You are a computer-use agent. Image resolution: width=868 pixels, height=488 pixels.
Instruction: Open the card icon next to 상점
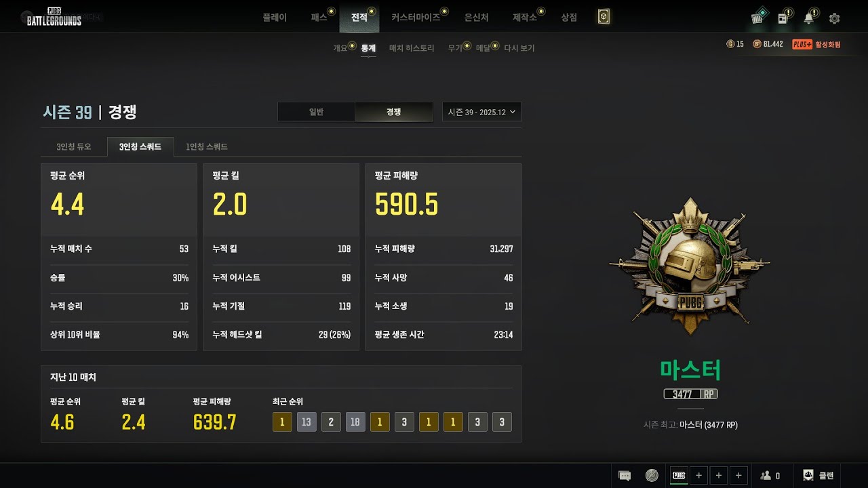604,17
